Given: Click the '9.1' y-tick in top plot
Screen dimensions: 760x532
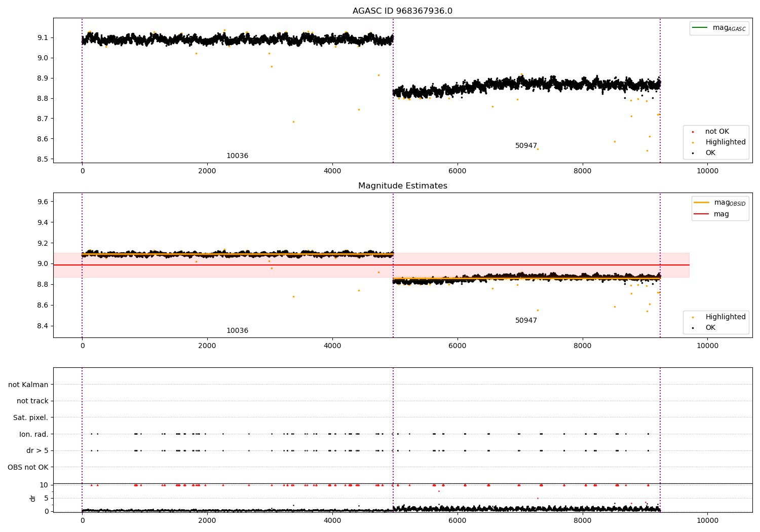Looking at the screenshot, I should click(x=43, y=38).
